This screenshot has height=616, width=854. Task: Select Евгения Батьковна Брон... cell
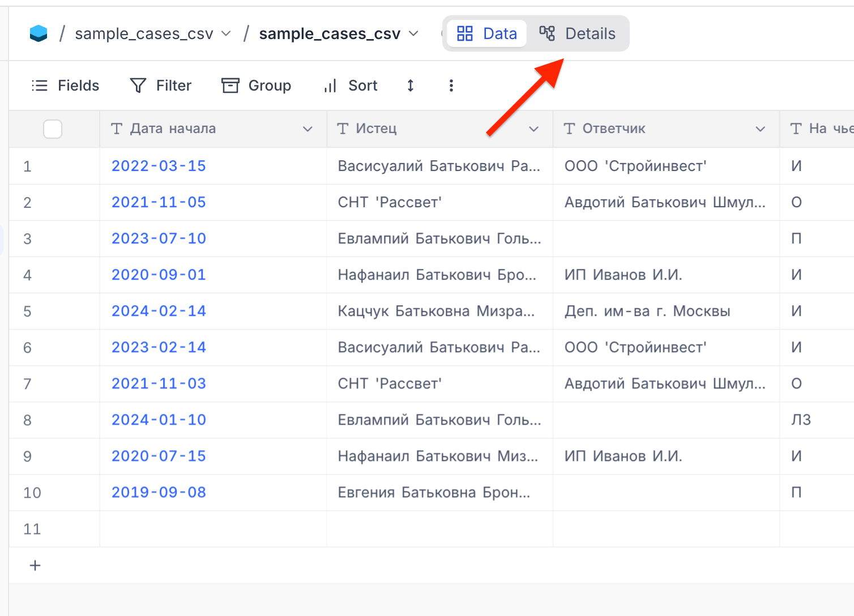[x=440, y=492]
